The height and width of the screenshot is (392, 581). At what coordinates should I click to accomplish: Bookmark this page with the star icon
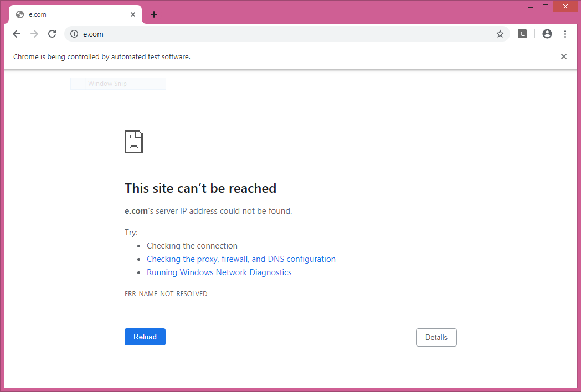click(x=500, y=34)
